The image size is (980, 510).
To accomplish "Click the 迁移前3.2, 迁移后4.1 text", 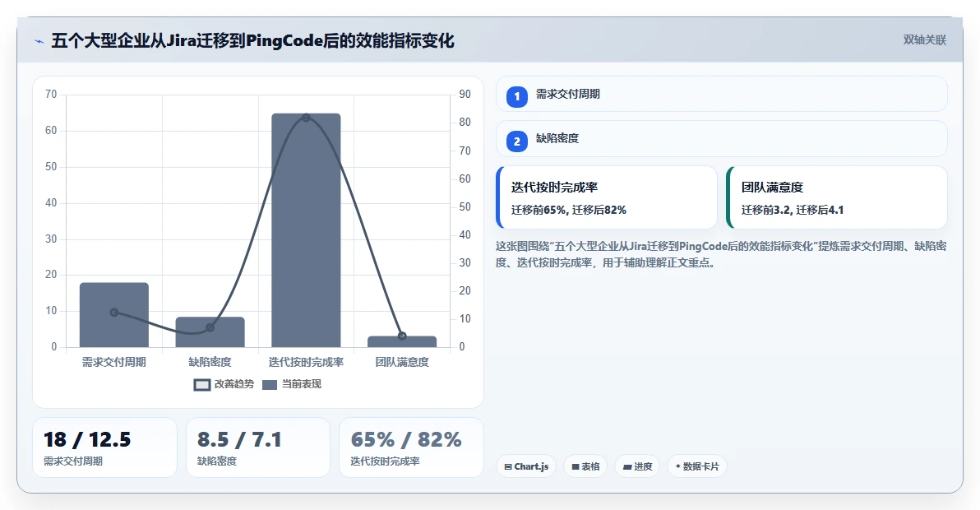I will coord(793,210).
